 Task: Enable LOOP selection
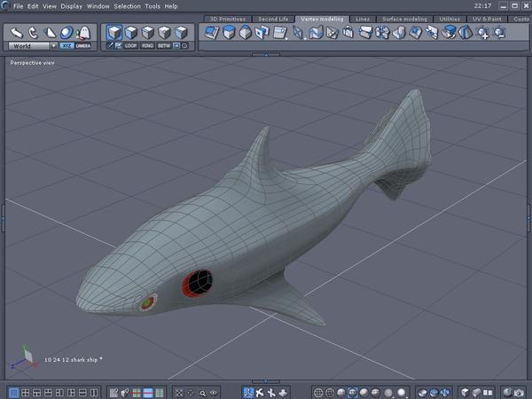[x=130, y=46]
